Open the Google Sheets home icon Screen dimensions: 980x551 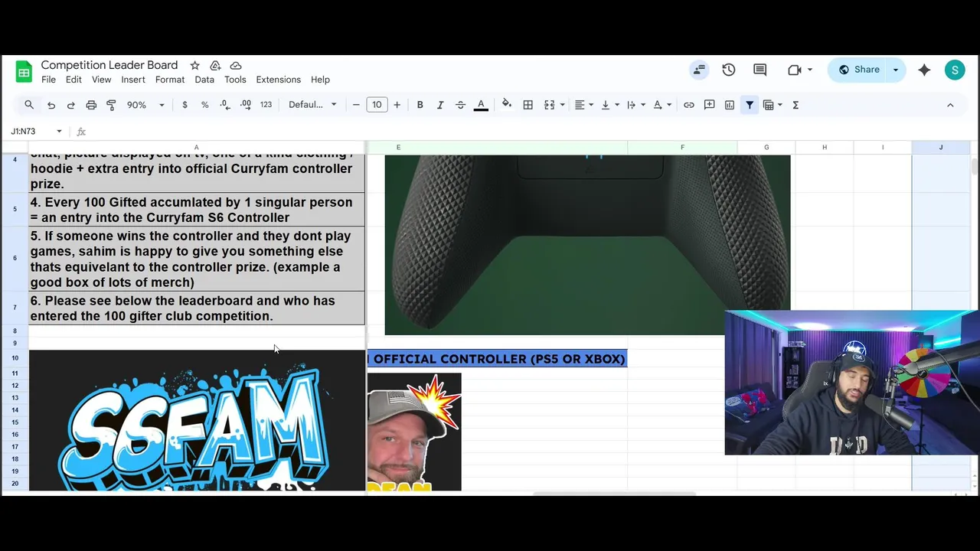tap(24, 72)
